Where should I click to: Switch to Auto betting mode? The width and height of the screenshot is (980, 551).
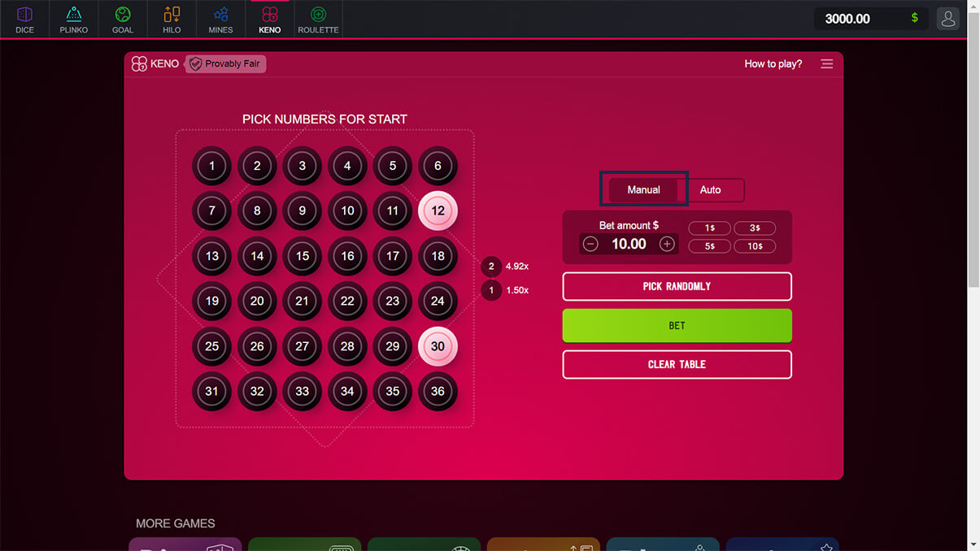(710, 189)
